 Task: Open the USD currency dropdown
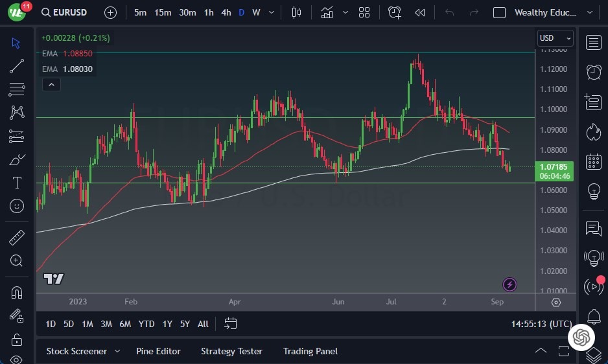555,38
